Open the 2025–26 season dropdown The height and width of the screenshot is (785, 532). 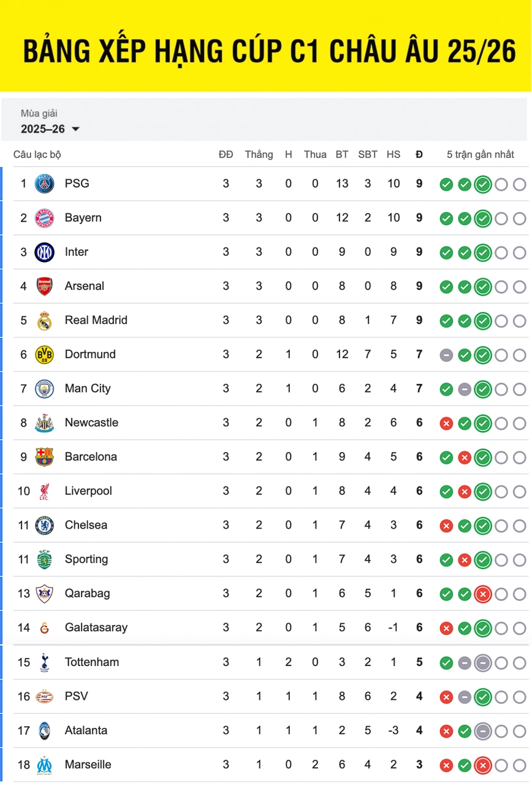pos(50,129)
